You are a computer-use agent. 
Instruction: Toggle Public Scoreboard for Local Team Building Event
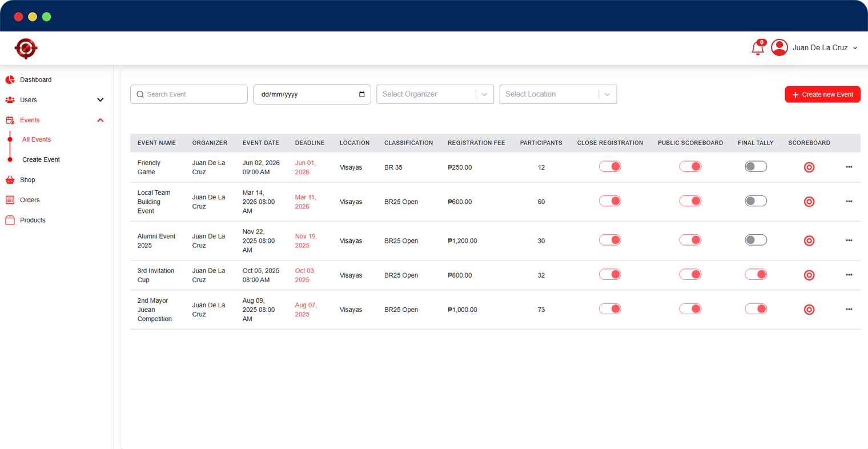tap(690, 201)
